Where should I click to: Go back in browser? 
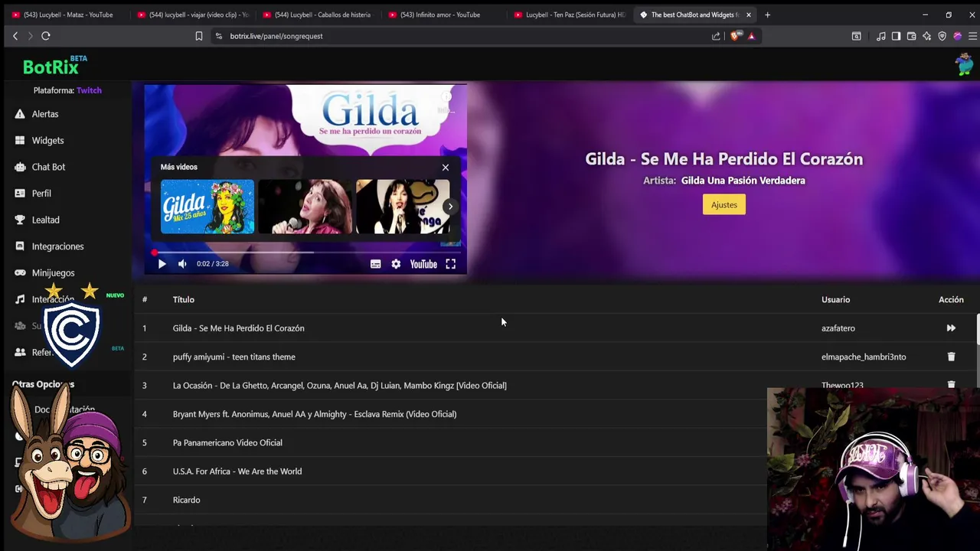[x=15, y=36]
